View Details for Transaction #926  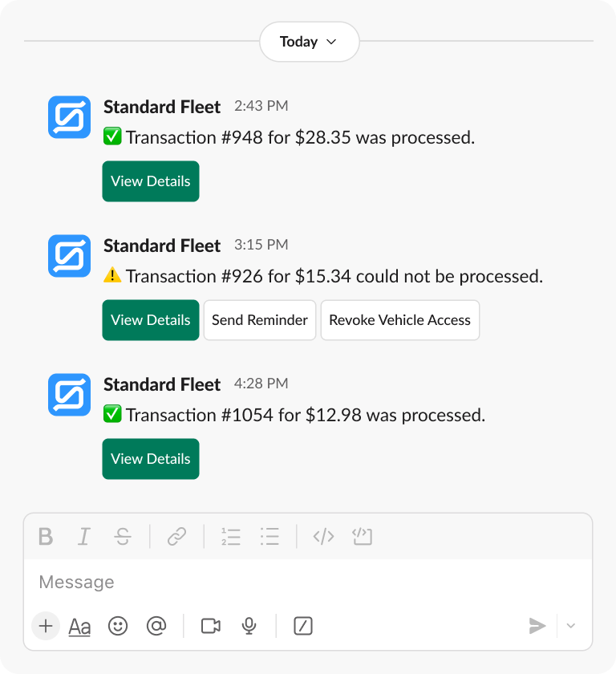150,320
